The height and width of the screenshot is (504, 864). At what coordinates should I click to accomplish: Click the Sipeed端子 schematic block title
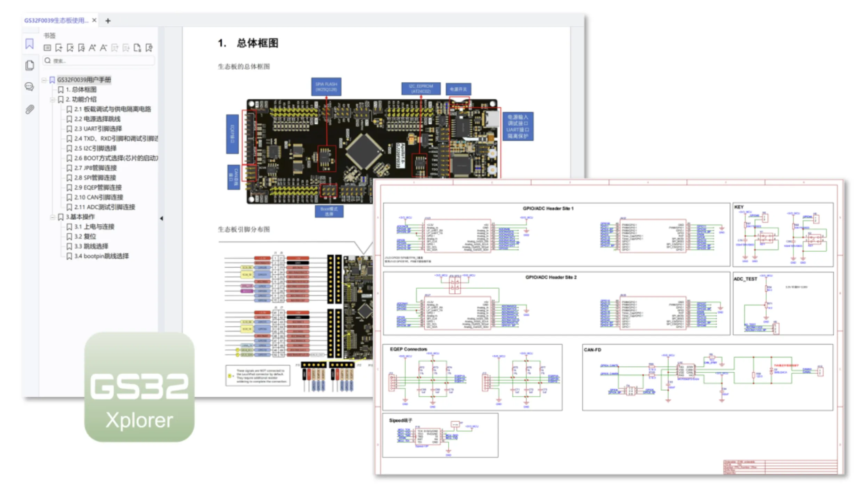(x=400, y=421)
